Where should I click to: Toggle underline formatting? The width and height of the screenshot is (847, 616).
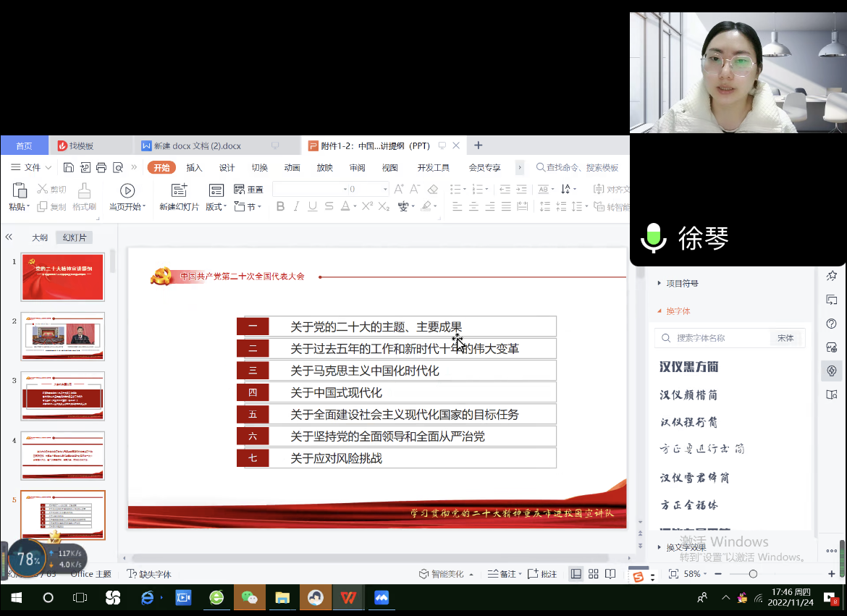313,207
